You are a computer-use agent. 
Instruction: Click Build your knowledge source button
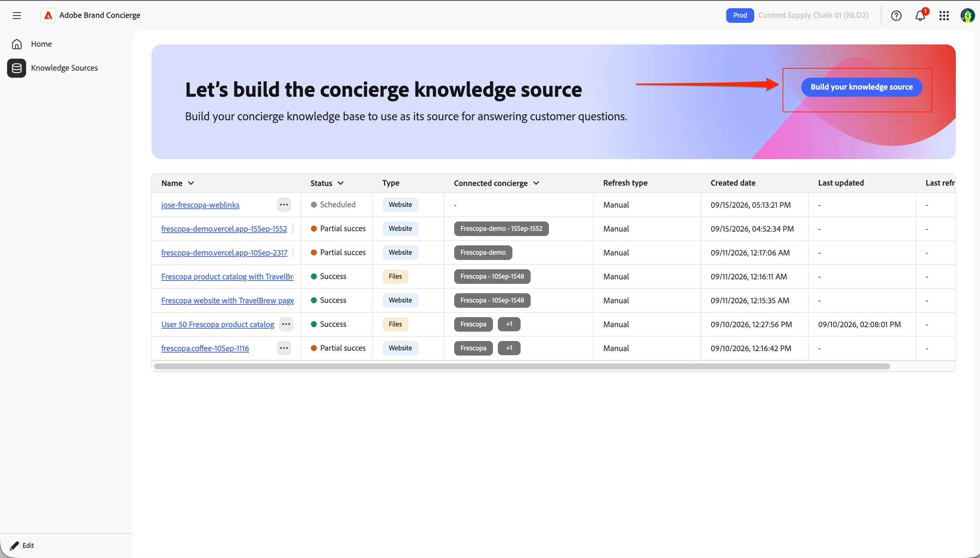click(x=862, y=87)
